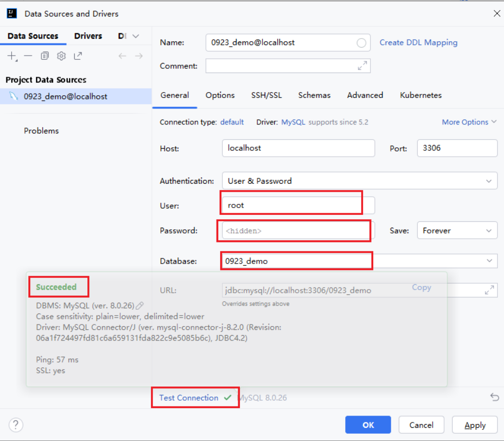Open the Advanced tab
The height and width of the screenshot is (441, 504).
[x=365, y=95]
